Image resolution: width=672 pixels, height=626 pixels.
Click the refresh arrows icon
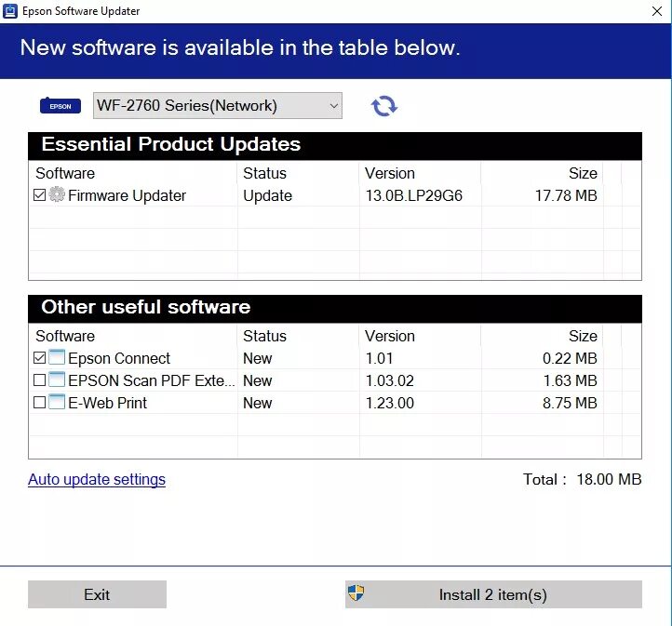[384, 106]
